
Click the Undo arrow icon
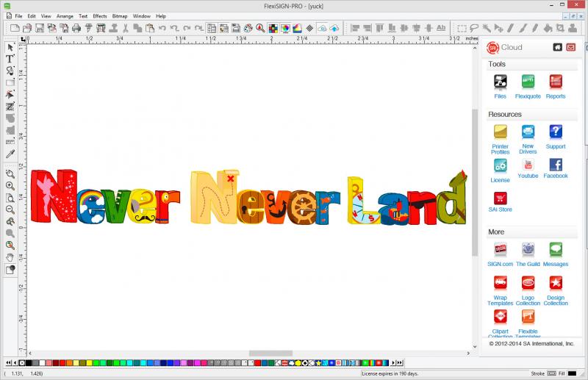(162, 28)
